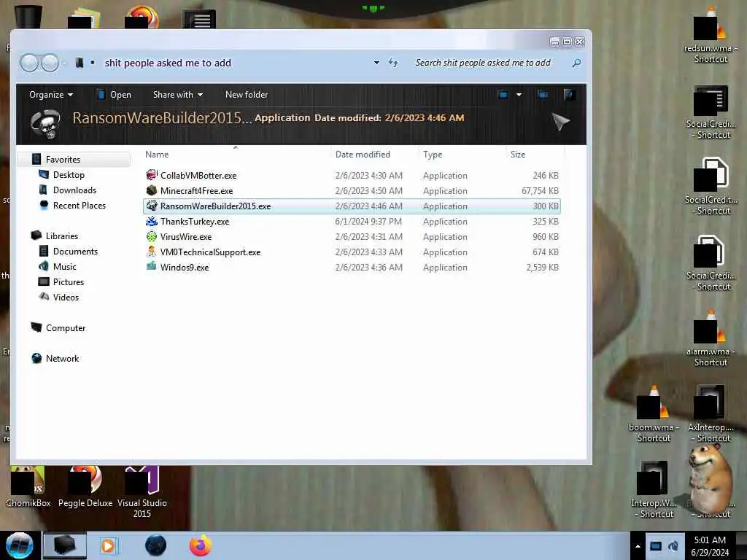The height and width of the screenshot is (560, 747).
Task: Click the change view icon in toolbar
Action: tap(503, 95)
